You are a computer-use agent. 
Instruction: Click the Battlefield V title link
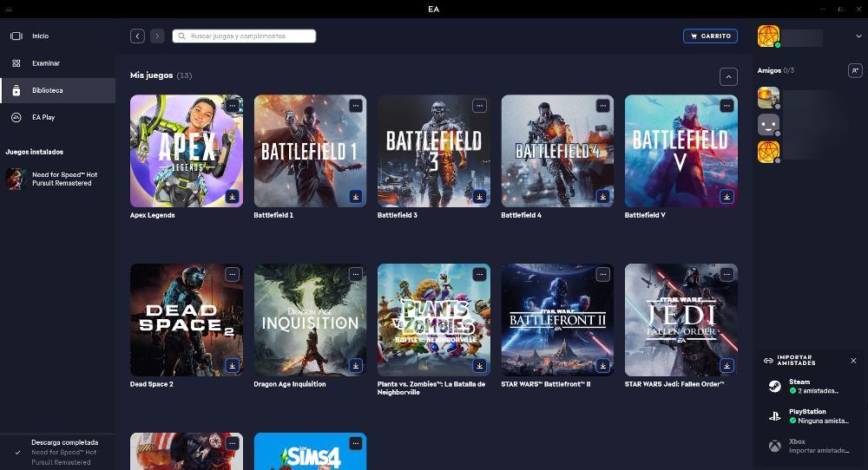point(645,215)
